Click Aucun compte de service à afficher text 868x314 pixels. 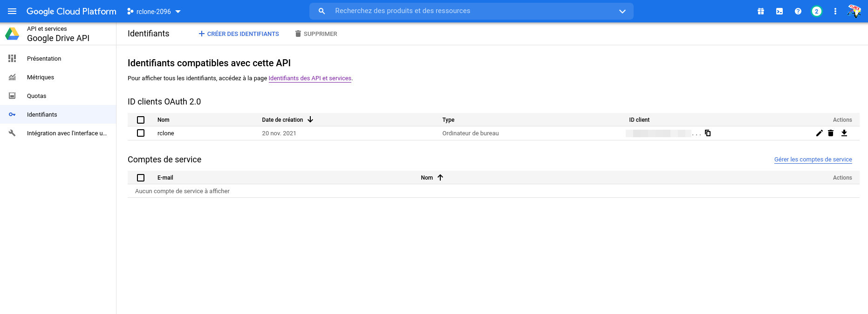(x=182, y=191)
